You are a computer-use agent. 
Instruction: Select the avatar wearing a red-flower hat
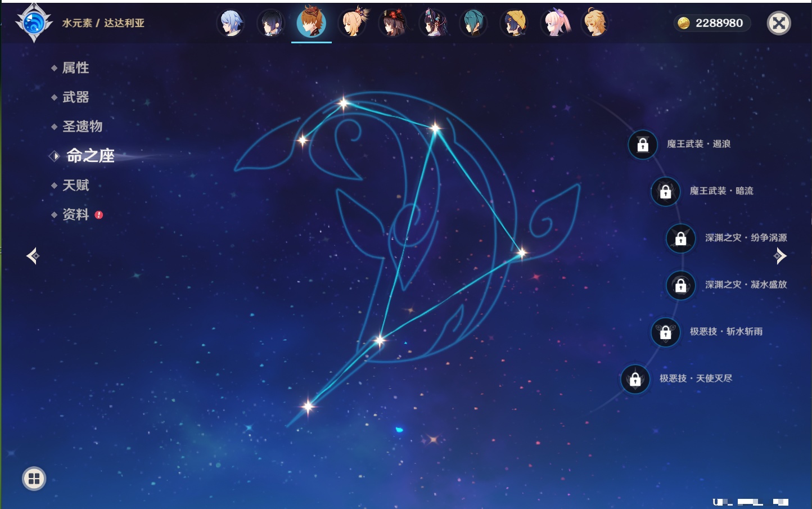point(393,23)
